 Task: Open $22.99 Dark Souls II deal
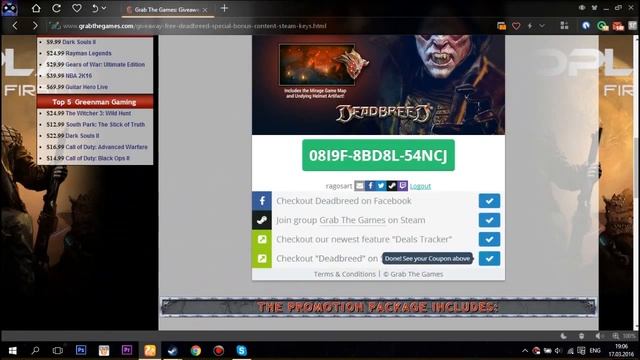coord(73,136)
